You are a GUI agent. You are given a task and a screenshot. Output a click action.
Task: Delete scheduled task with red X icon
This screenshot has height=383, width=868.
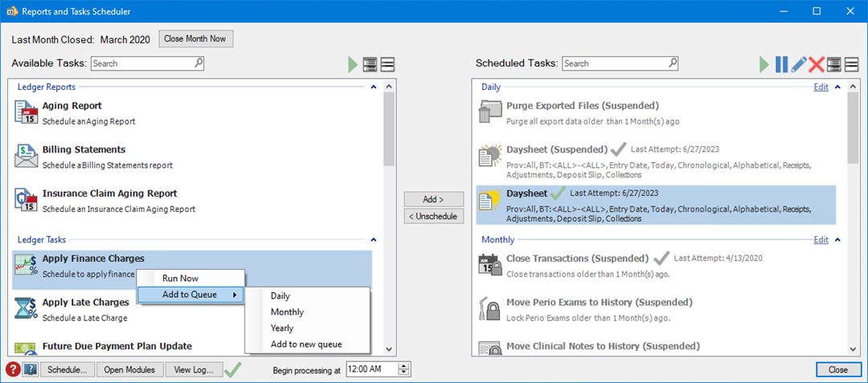click(x=817, y=64)
